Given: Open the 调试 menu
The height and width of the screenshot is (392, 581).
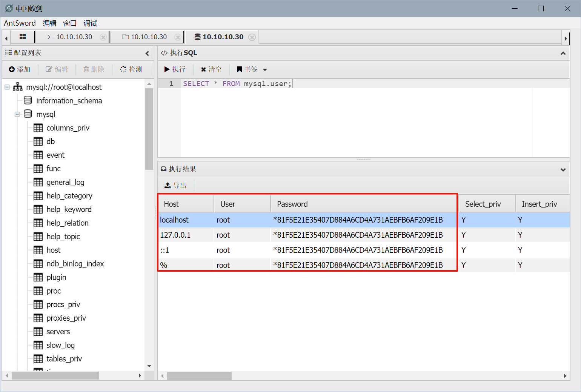Looking at the screenshot, I should click(90, 23).
